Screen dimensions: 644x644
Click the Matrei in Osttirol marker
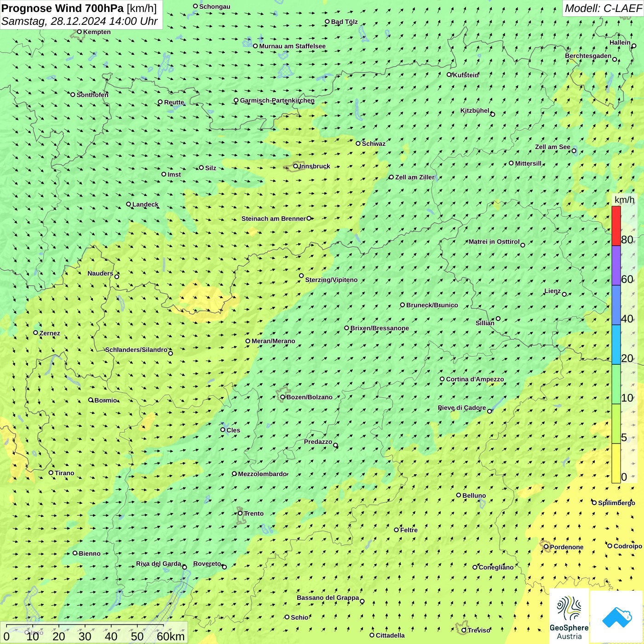click(x=523, y=245)
